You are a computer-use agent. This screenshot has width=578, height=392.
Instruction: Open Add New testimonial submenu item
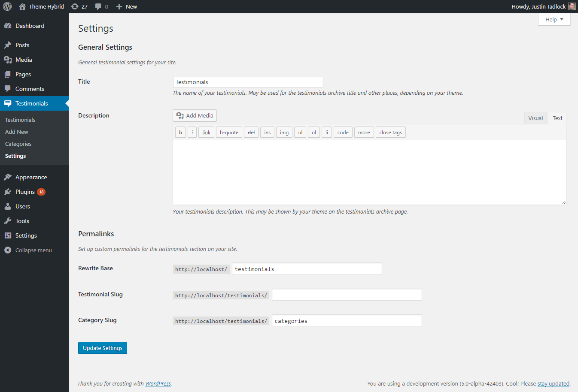(17, 132)
